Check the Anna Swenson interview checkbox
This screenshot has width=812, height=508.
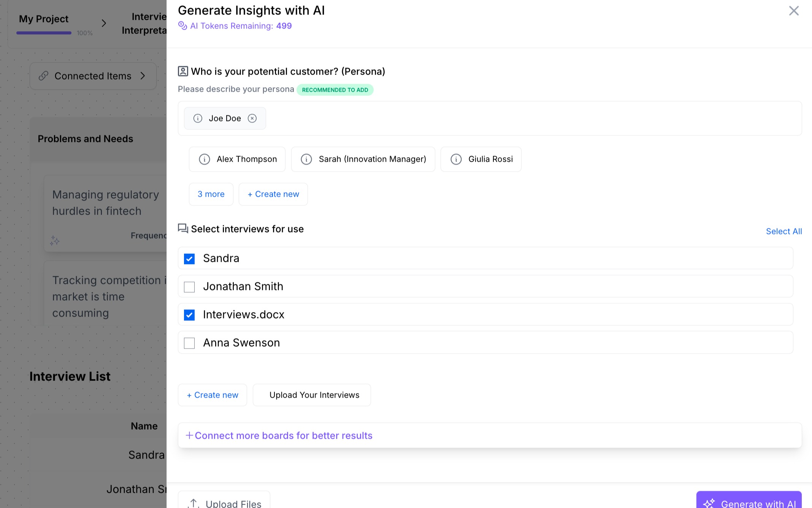(x=189, y=343)
